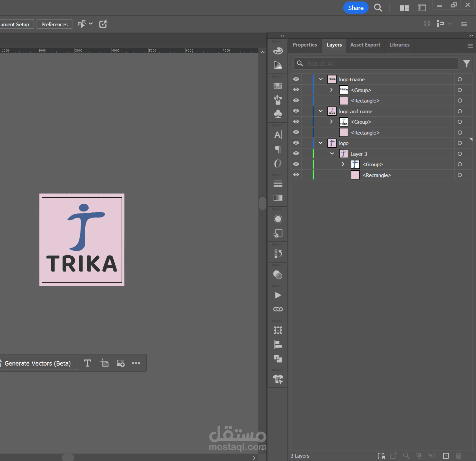Screen dimensions: 476x461
Task: Open the Actions panel play icon
Action: click(278, 295)
